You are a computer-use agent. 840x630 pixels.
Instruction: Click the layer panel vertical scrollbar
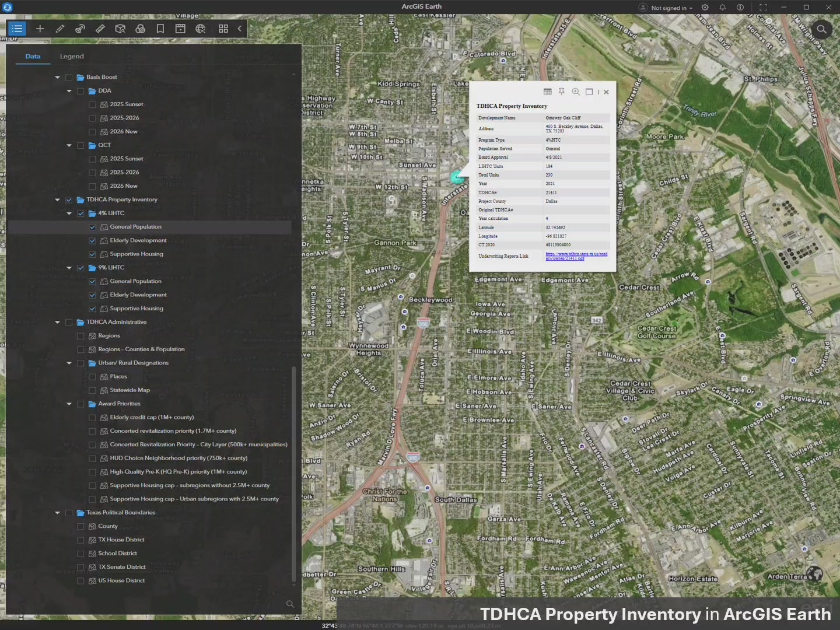pos(293,474)
